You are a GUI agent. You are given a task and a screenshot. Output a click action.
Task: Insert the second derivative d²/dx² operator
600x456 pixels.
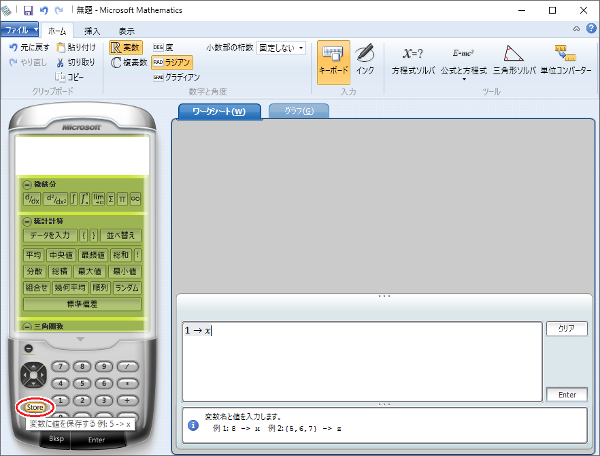(x=55, y=199)
